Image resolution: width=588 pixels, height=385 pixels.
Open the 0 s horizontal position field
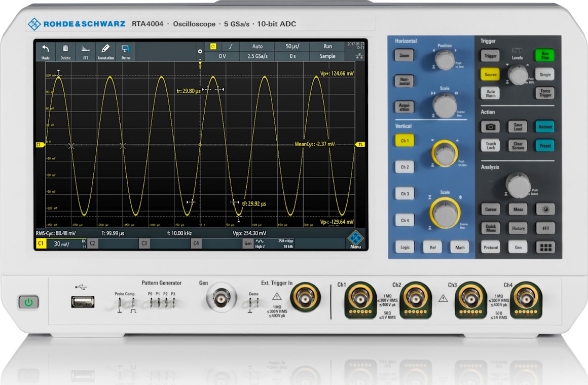point(292,56)
